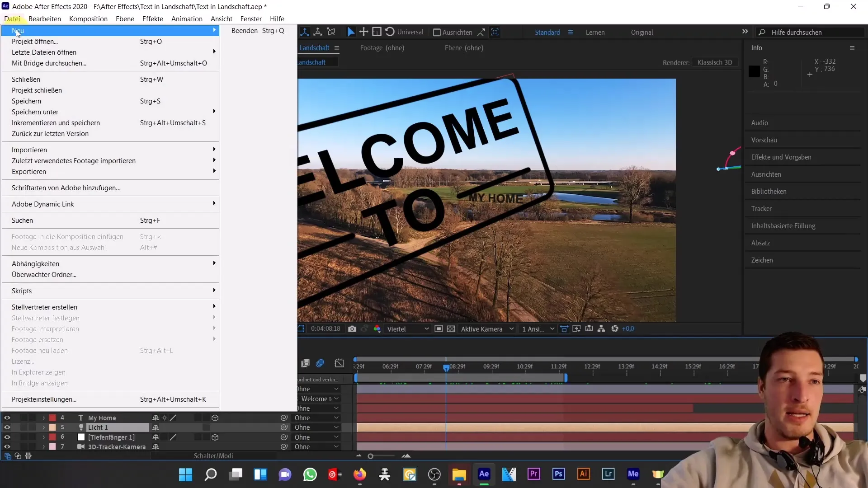Expand the Exportieren submenu in Datei
868x488 pixels.
point(29,172)
